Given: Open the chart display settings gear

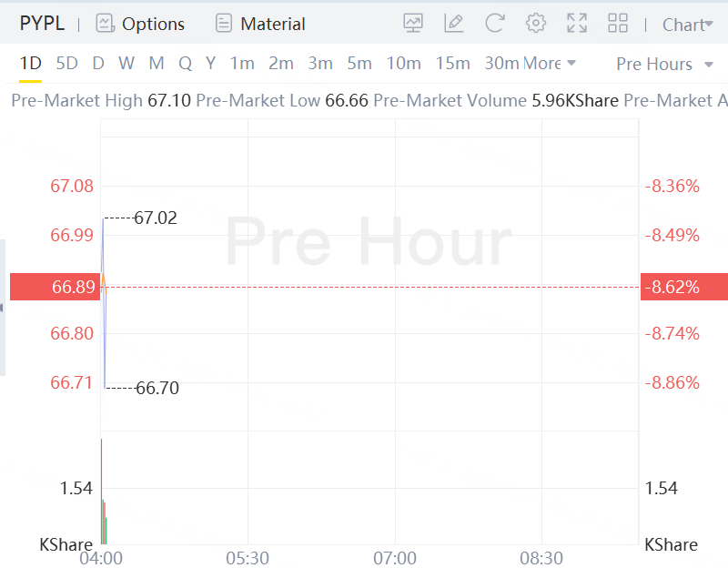Looking at the screenshot, I should point(536,24).
